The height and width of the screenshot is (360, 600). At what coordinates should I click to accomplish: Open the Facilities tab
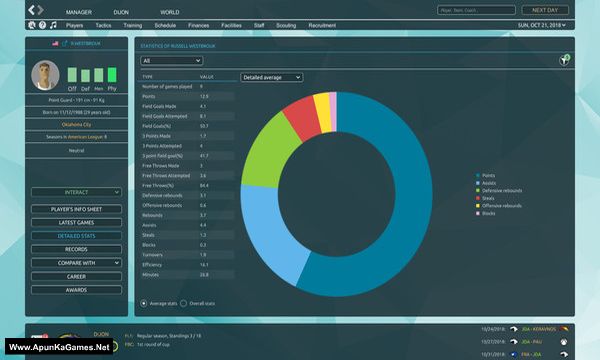pyautogui.click(x=232, y=26)
